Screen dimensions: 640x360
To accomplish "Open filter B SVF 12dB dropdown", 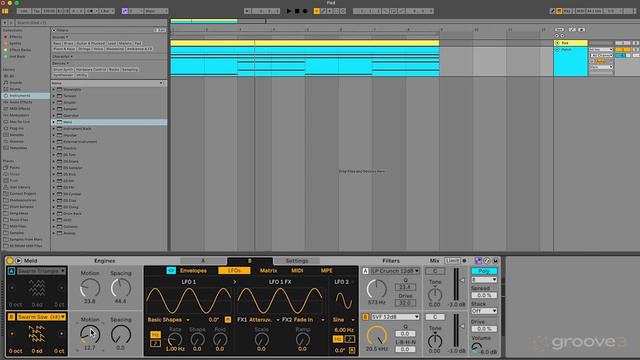I will [395, 317].
